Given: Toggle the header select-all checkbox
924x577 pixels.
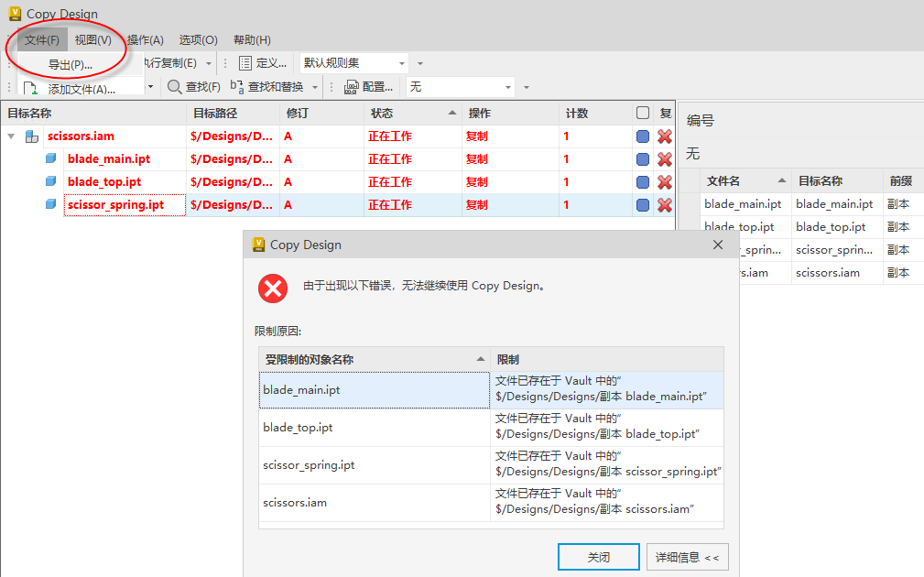Looking at the screenshot, I should point(643,113).
